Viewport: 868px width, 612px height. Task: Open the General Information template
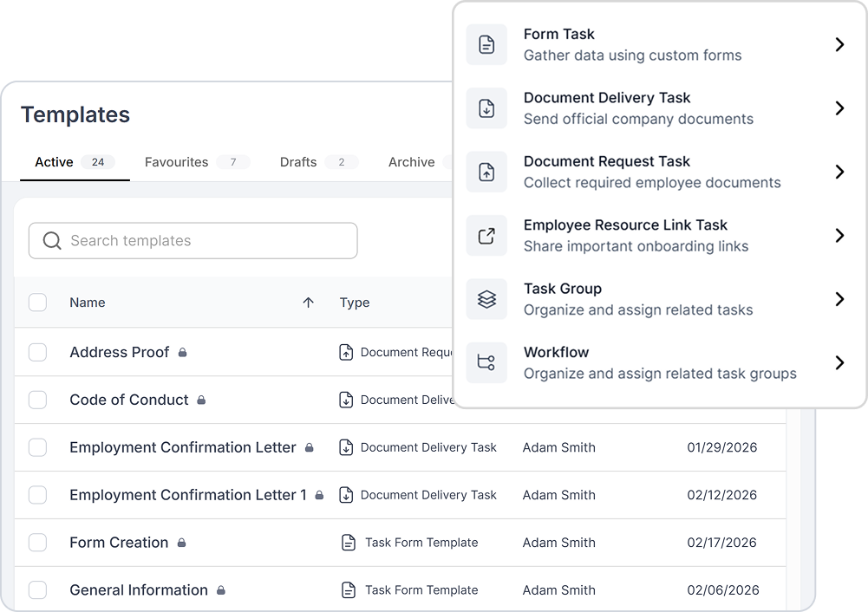click(139, 590)
